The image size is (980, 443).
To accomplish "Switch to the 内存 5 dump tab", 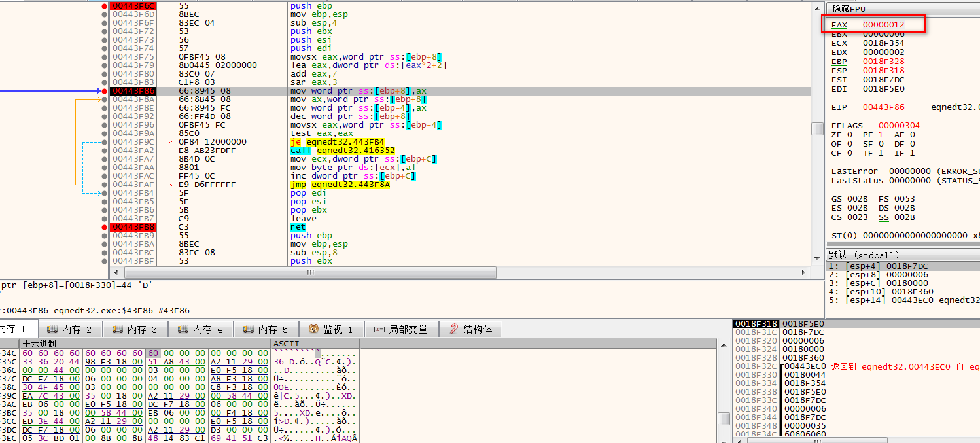I will 266,329.
